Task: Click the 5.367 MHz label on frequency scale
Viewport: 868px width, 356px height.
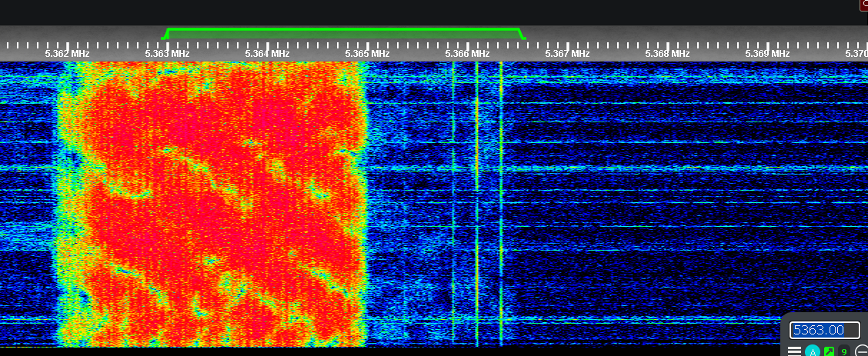Action: tap(567, 54)
